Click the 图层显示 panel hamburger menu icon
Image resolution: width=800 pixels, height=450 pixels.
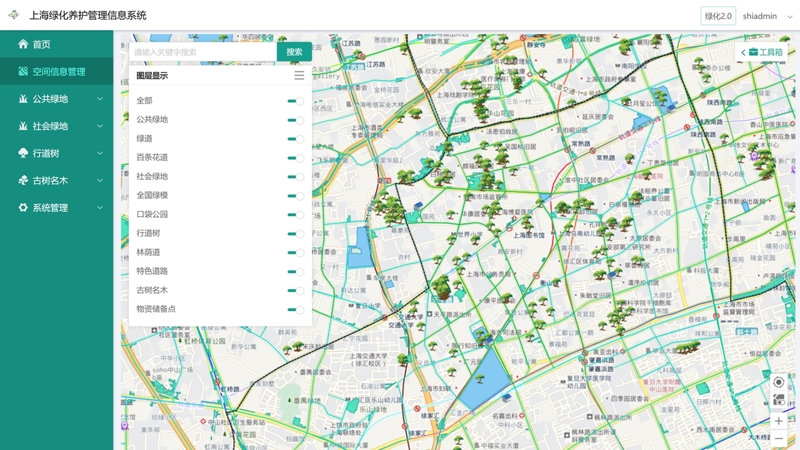tap(299, 75)
